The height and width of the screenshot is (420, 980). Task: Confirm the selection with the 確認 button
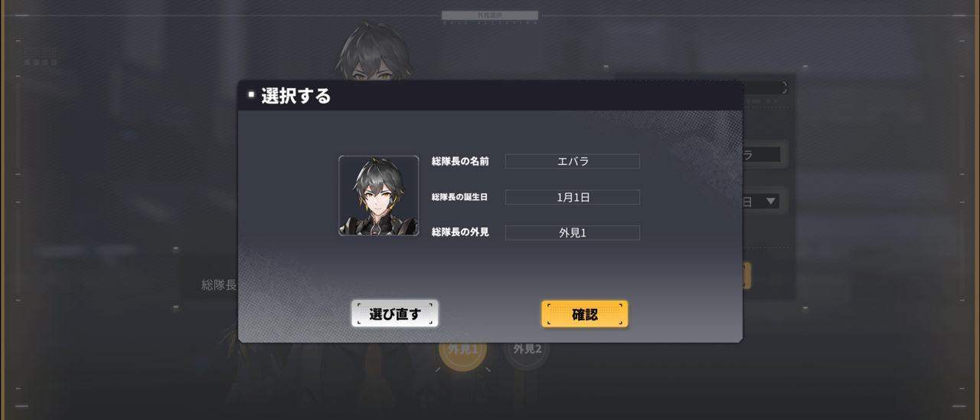584,313
